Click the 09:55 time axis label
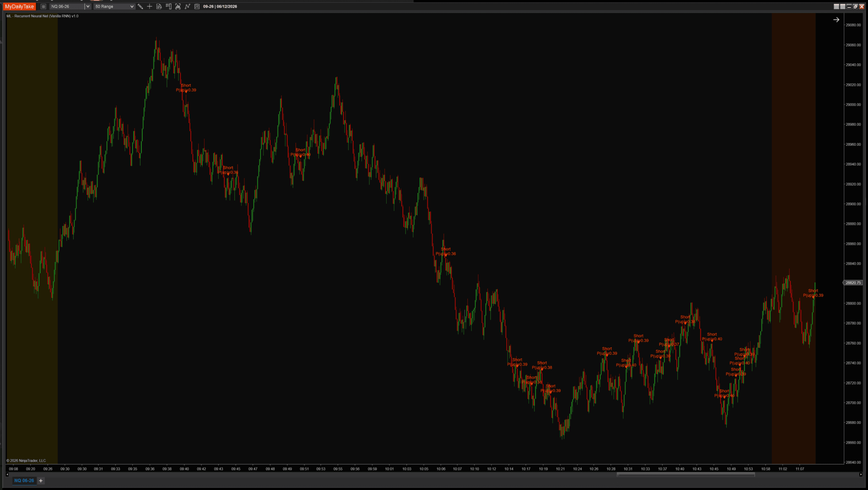Image resolution: width=868 pixels, height=490 pixels. (338, 469)
